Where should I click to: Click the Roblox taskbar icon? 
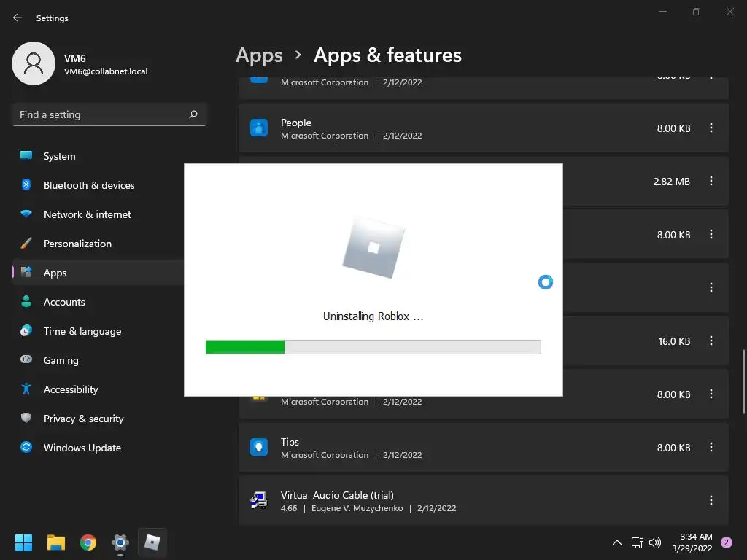click(x=152, y=542)
